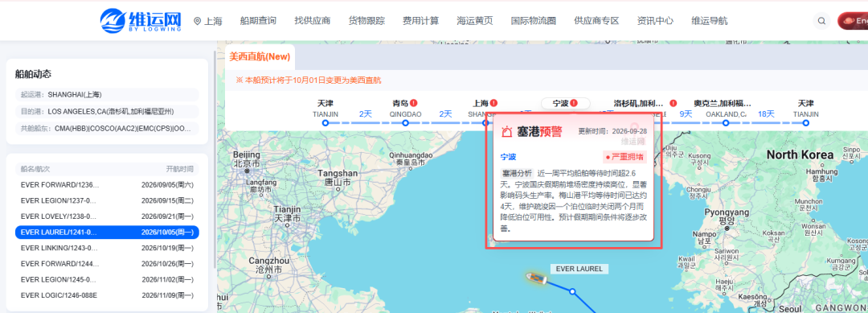Click the 严重拥堵 status badge

tap(625, 157)
